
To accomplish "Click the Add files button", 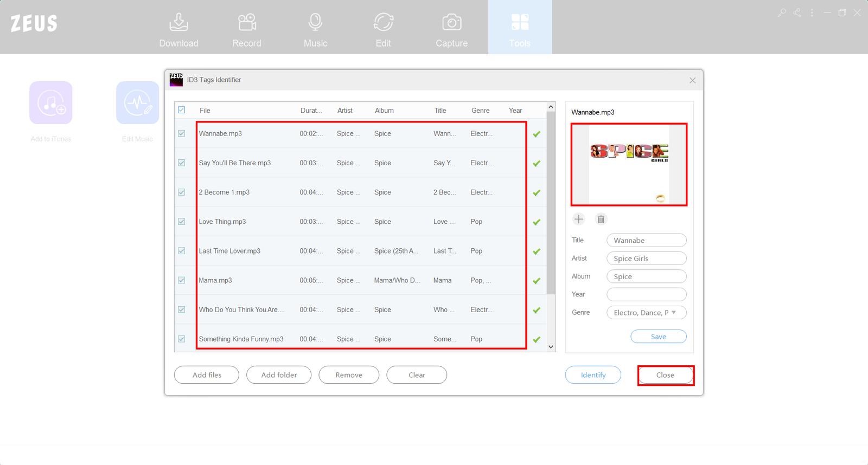I will (x=207, y=375).
